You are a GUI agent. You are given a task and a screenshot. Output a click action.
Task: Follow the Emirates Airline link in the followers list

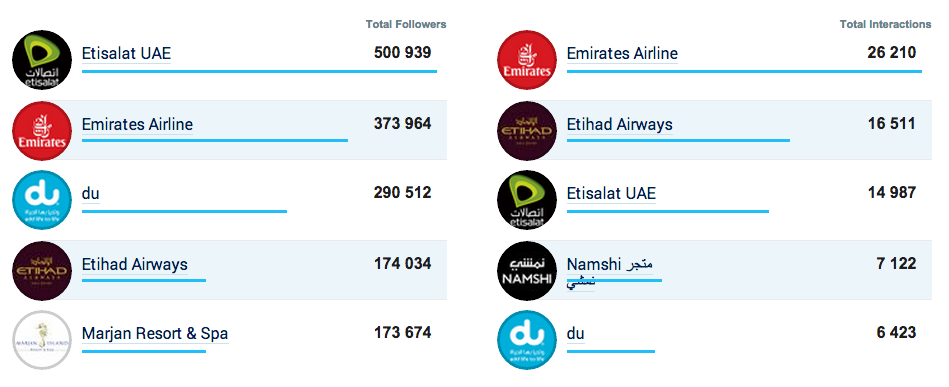137,125
